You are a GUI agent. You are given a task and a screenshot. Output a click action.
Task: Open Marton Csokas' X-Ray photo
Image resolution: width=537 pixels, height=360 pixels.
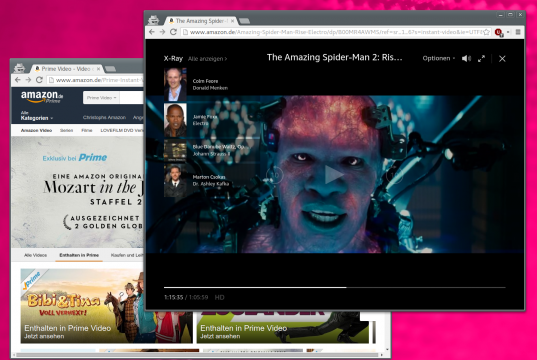click(175, 181)
